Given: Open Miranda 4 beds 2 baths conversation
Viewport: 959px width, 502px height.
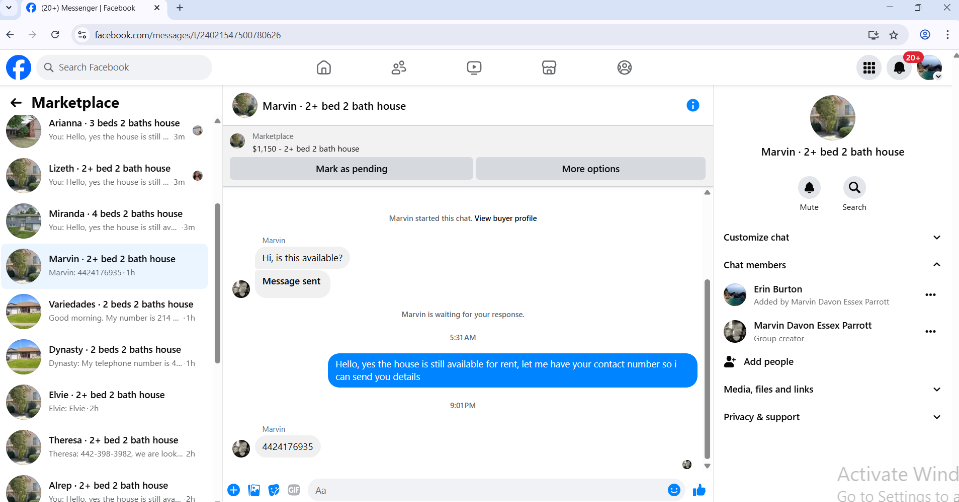Looking at the screenshot, I should coord(105,220).
